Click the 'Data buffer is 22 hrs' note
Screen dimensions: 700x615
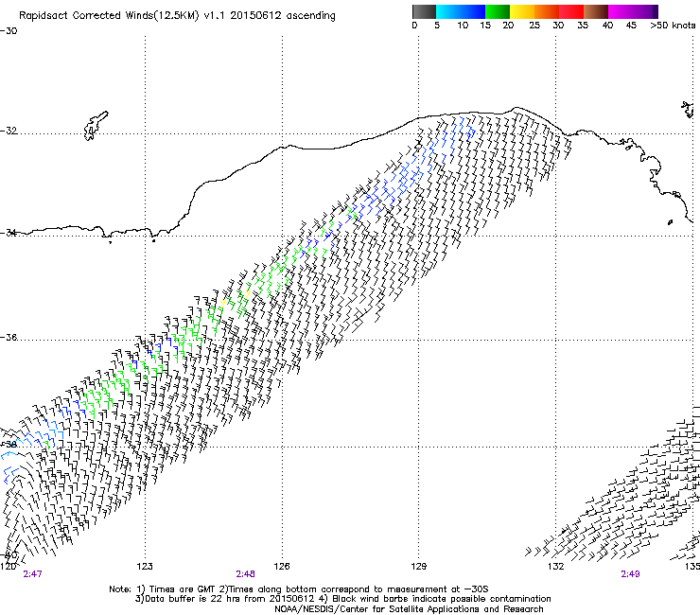(342, 599)
